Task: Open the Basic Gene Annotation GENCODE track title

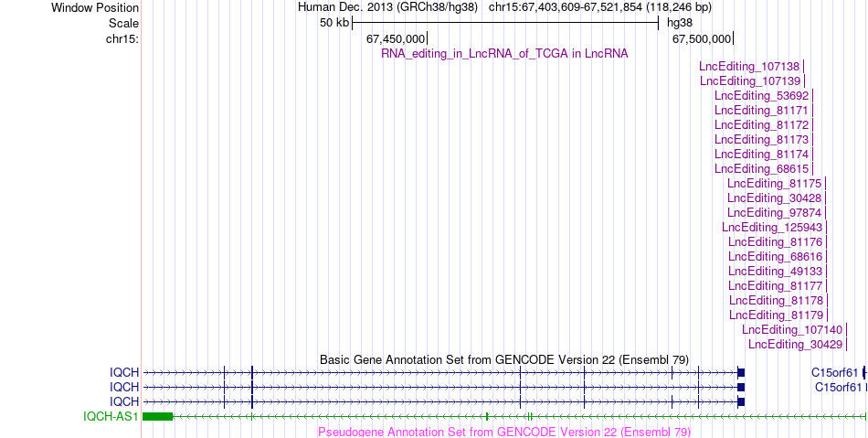Action: (504, 360)
